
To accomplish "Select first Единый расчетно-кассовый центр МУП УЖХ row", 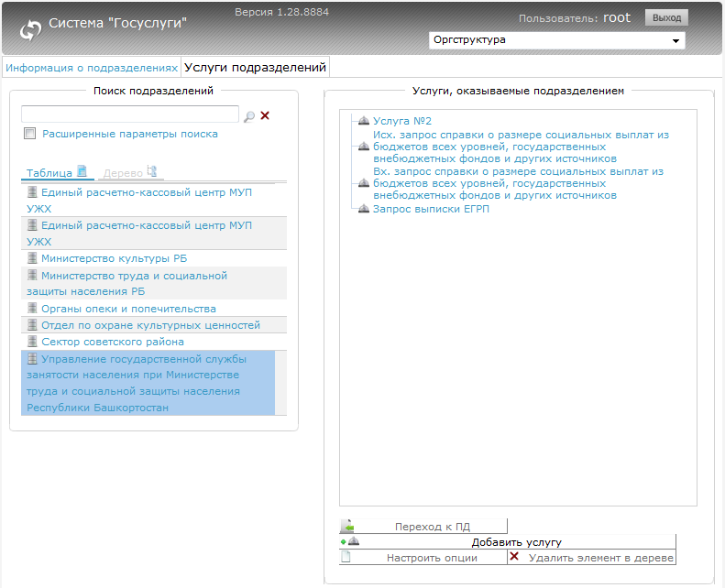I will 154,200.
